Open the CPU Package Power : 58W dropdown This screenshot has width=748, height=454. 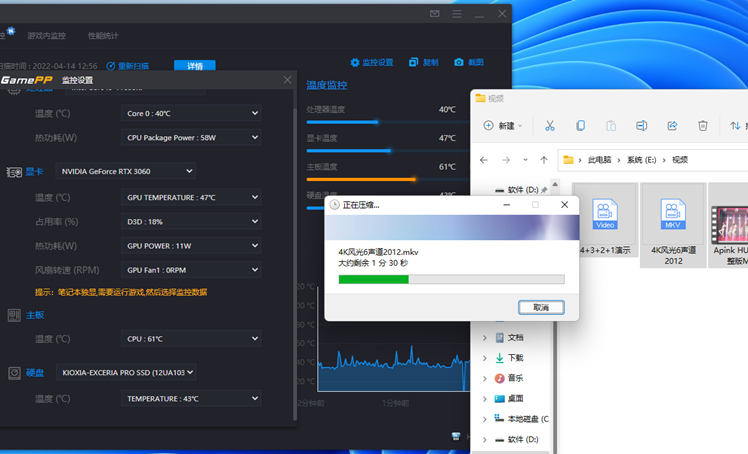tap(191, 137)
